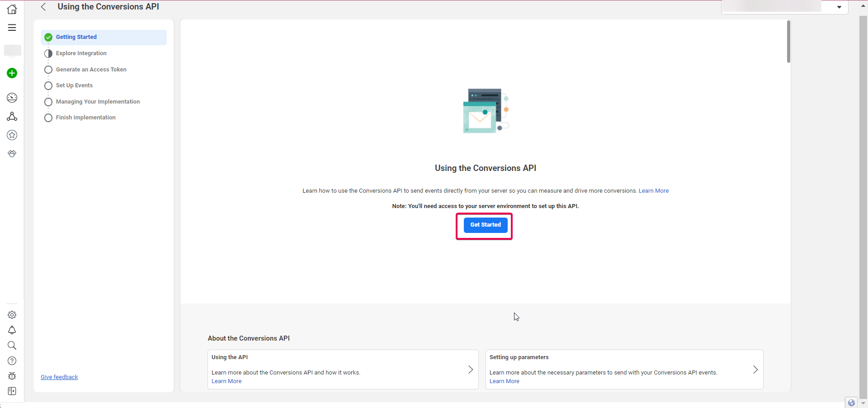Expand the Using the API card chevron
Viewport: 868px width, 408px height.
[x=470, y=370]
